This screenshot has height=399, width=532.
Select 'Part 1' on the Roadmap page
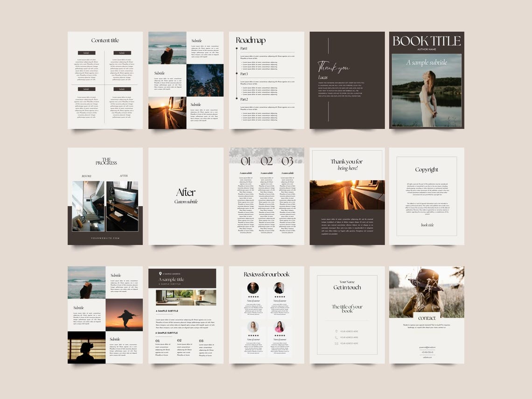click(x=244, y=49)
